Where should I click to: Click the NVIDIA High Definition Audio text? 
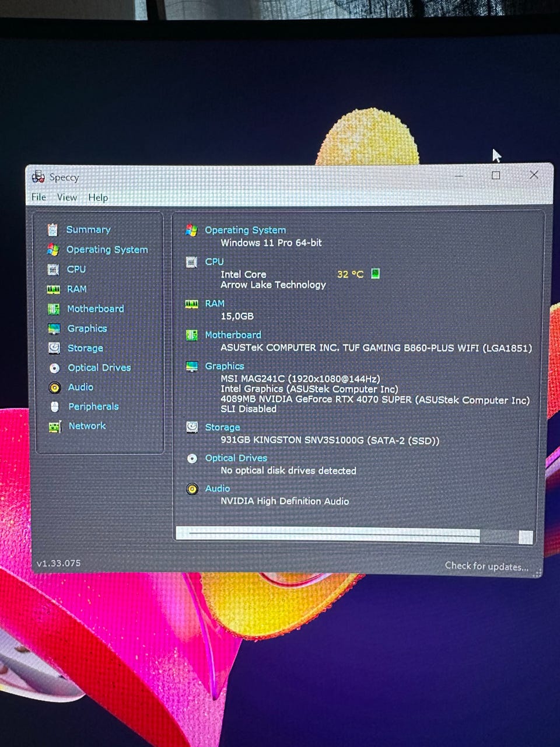click(x=285, y=501)
